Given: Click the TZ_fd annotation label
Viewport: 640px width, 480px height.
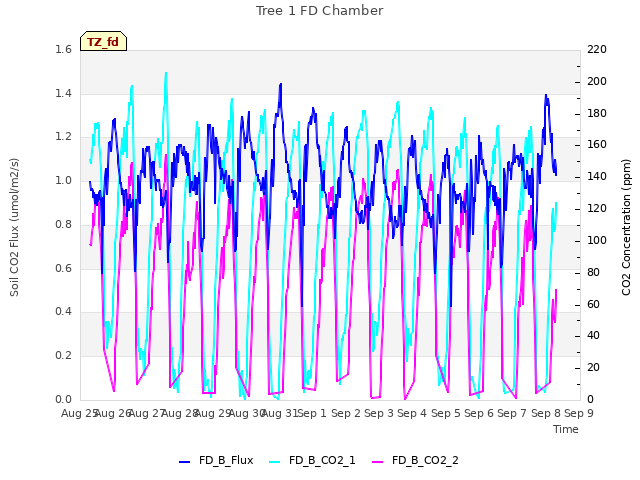Looking at the screenshot, I should click(104, 42).
